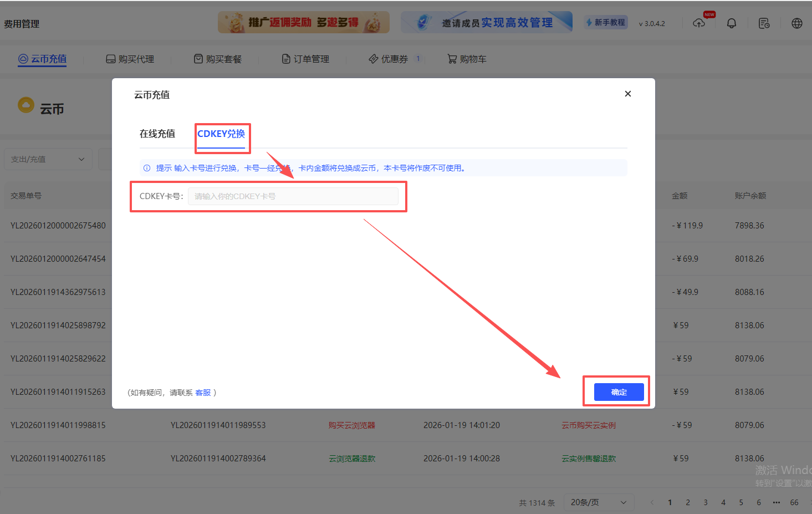Open the logs/history document icon
The width and height of the screenshot is (812, 514).
(764, 23)
